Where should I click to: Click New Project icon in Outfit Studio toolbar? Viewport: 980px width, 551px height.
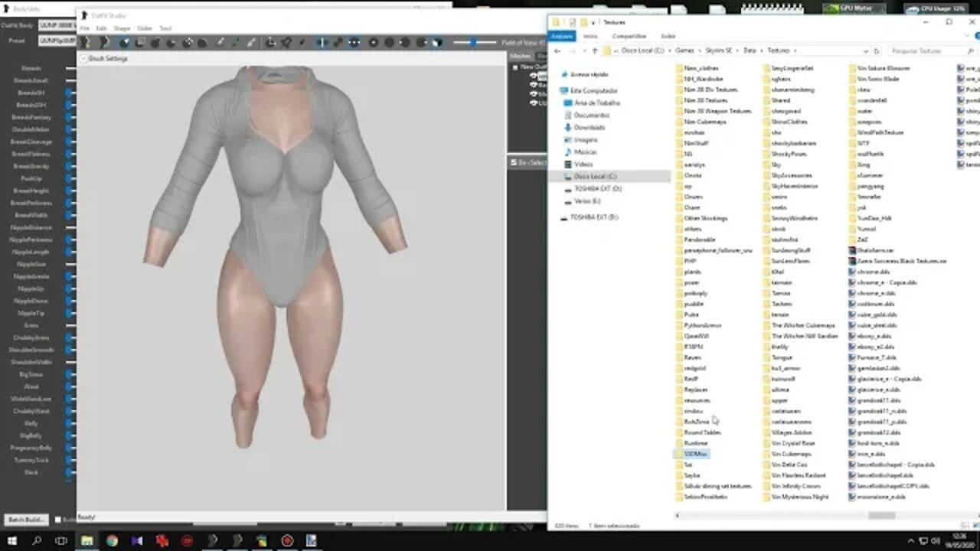point(86,43)
